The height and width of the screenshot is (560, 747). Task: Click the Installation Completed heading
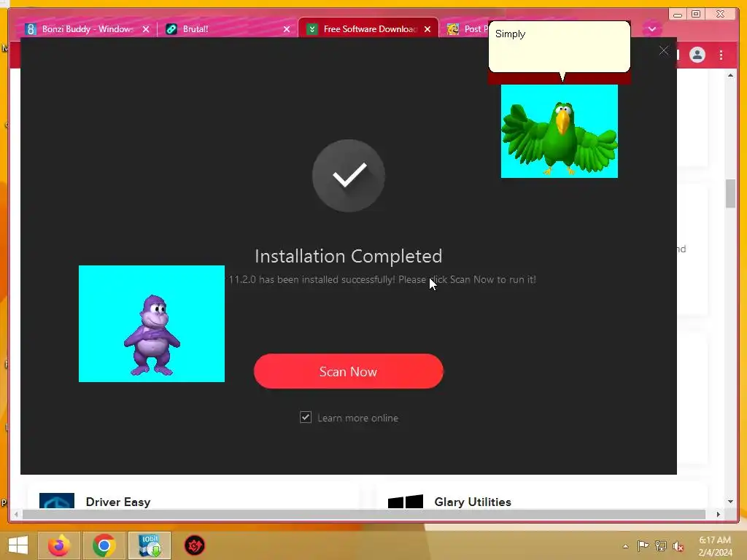click(349, 256)
